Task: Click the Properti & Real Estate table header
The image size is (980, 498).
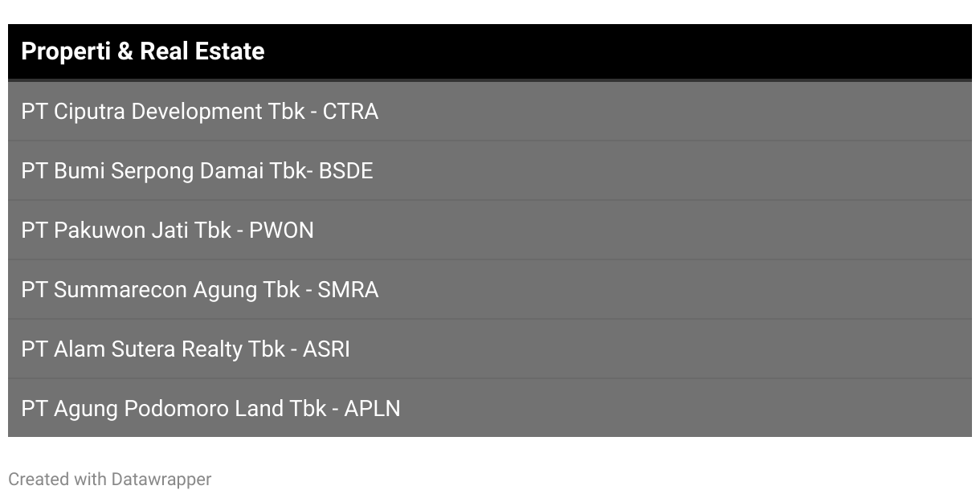Action: tap(490, 52)
